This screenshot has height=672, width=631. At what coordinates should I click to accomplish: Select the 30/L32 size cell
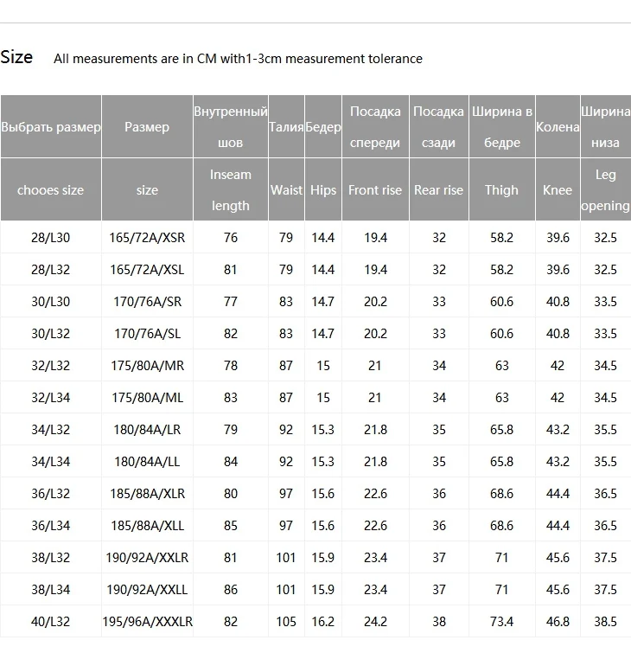coord(50,334)
